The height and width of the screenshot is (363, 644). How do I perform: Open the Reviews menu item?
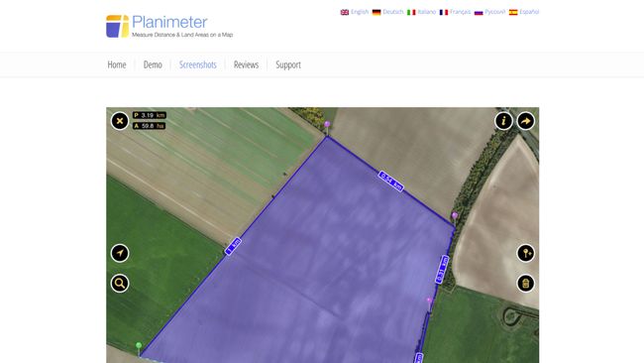(246, 64)
